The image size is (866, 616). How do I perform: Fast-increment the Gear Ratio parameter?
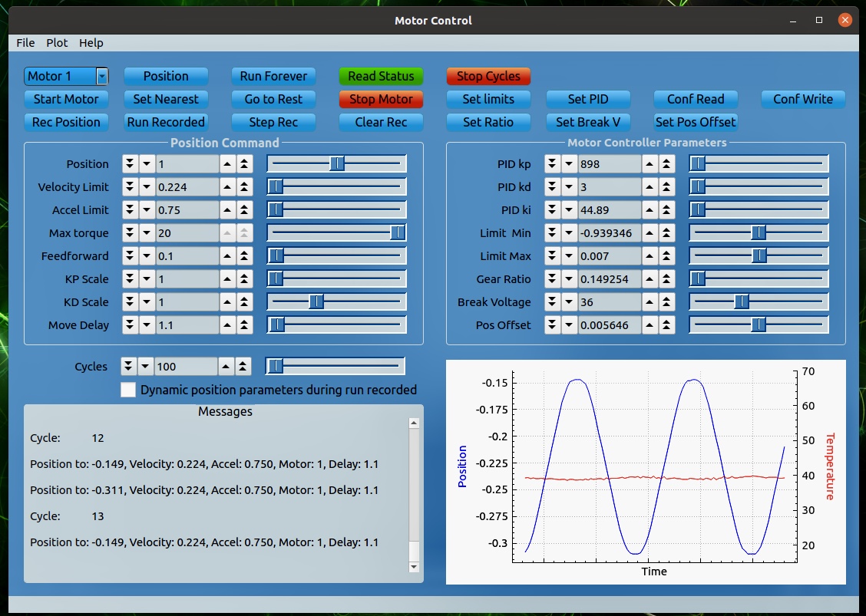click(666, 278)
